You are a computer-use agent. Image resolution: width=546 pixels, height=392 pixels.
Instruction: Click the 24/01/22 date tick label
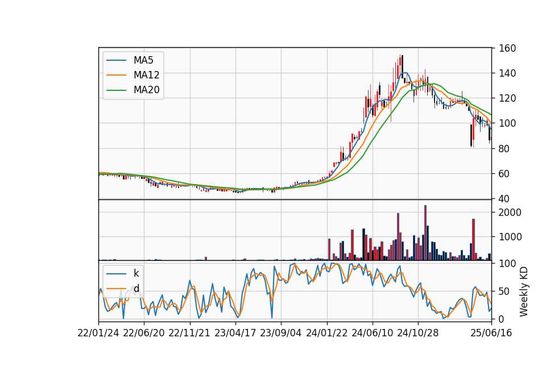[x=326, y=333]
